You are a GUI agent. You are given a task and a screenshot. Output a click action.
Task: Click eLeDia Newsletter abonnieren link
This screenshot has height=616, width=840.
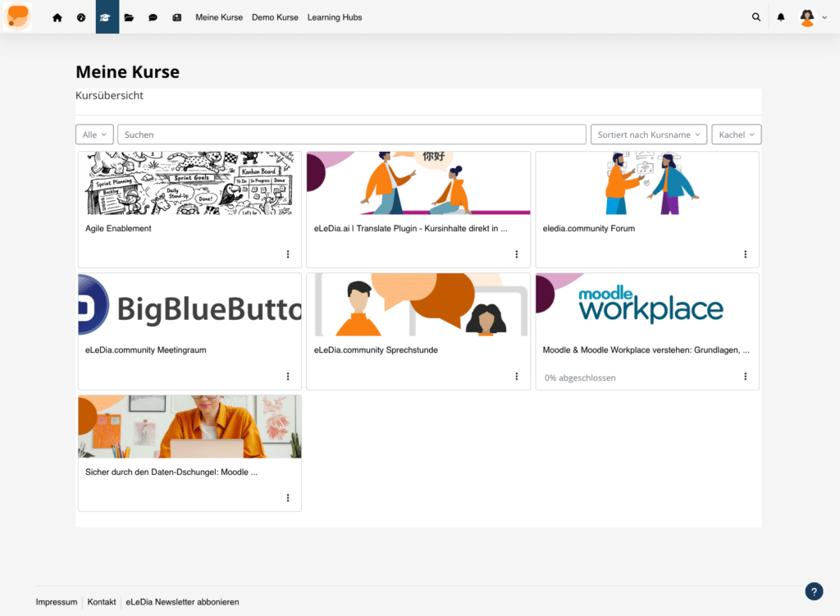pos(182,602)
